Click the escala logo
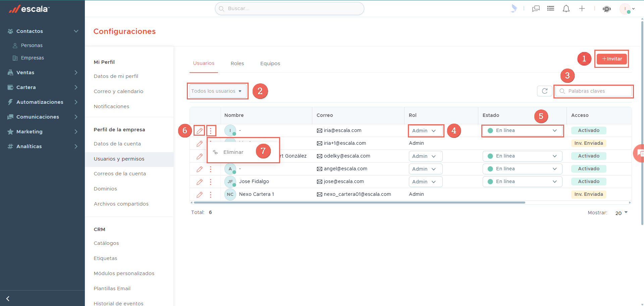The image size is (644, 306). pyautogui.click(x=29, y=9)
